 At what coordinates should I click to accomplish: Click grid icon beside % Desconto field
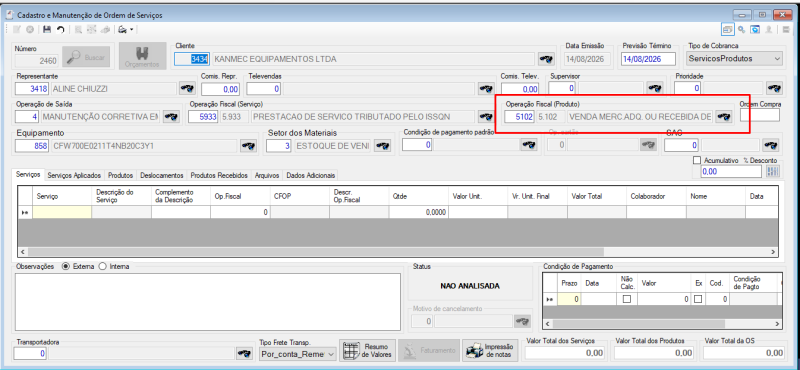click(773, 172)
